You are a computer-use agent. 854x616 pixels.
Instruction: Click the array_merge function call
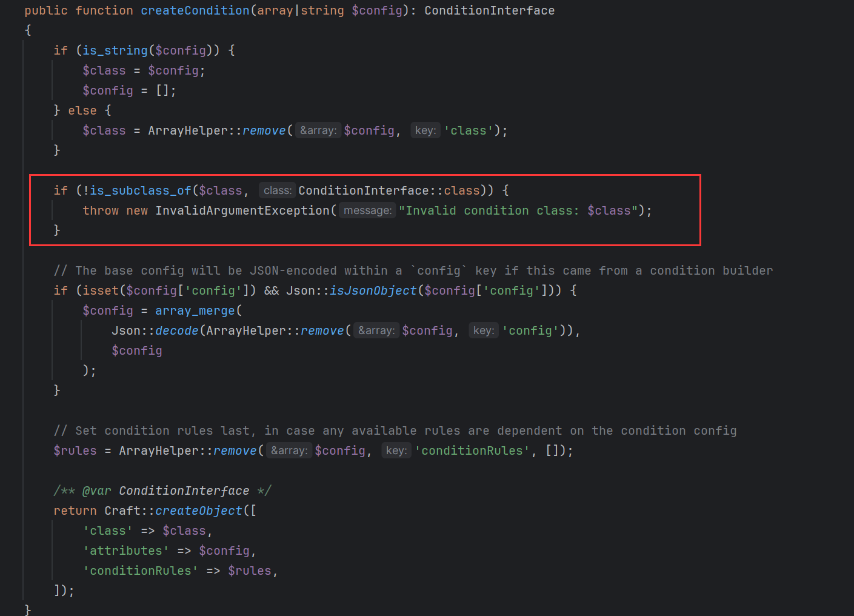tap(195, 310)
